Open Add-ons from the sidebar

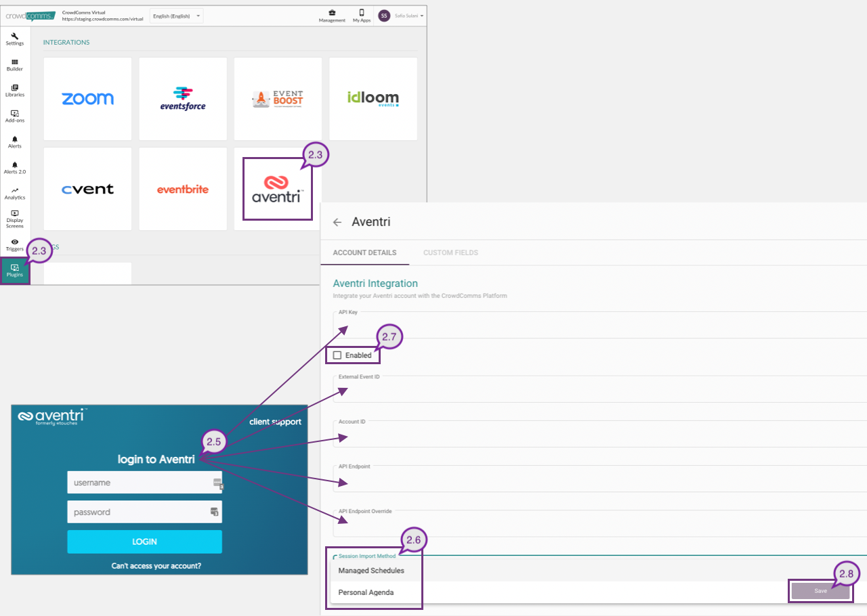point(15,116)
